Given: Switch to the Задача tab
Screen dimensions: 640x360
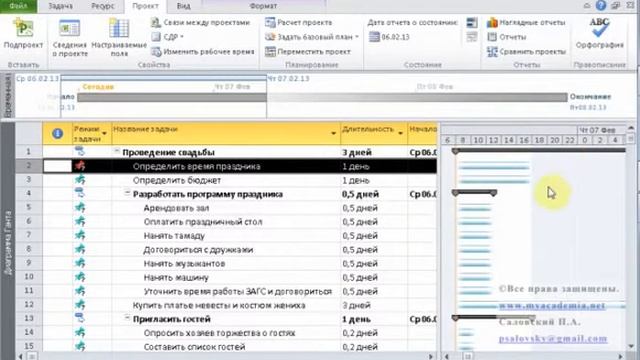Looking at the screenshot, I should pos(60,6).
